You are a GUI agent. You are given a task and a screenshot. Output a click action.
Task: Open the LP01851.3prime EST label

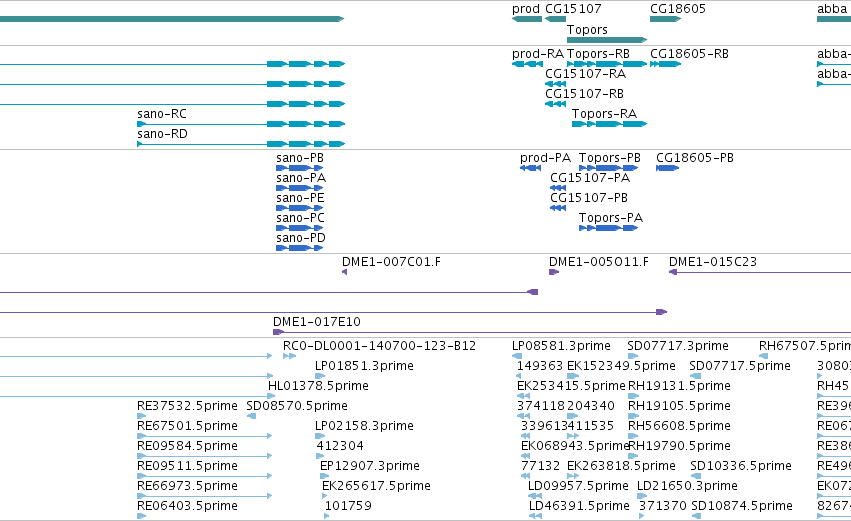364,367
